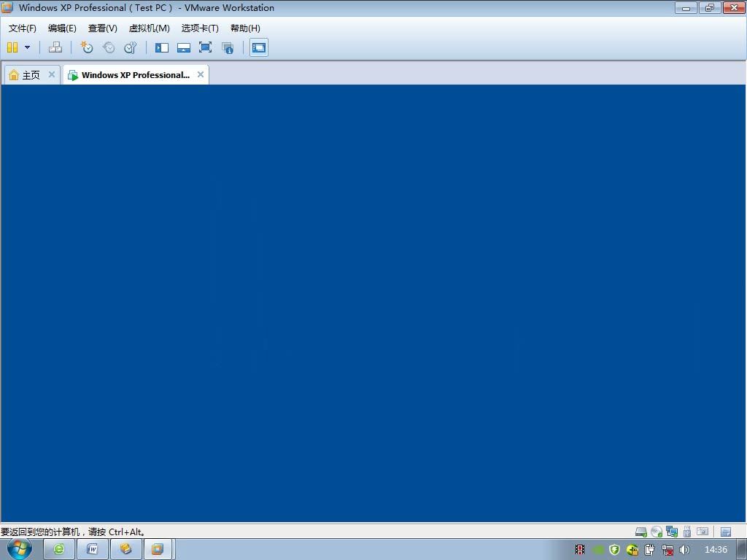Toggle the thumbnail bar view
Screen dimensions: 747x560
184,47
